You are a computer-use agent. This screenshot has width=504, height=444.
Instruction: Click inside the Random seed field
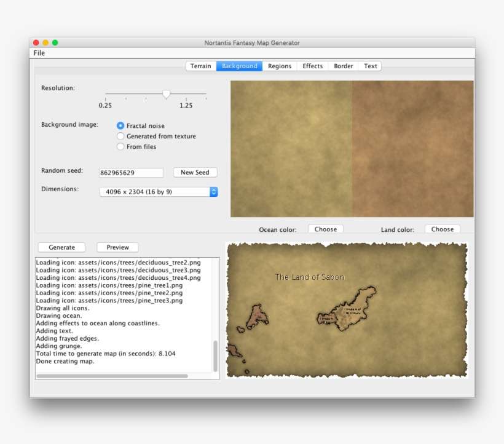(x=131, y=172)
